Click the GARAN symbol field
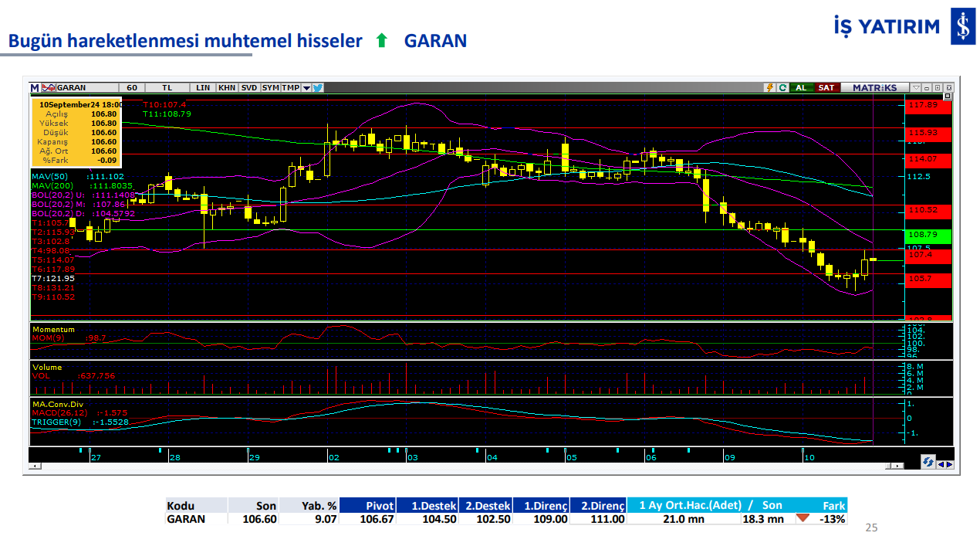The width and height of the screenshot is (980, 546). (x=85, y=88)
